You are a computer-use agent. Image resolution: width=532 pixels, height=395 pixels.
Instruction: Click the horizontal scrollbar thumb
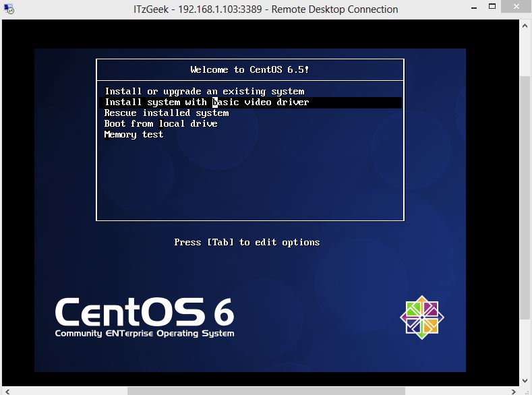pyautogui.click(x=266, y=391)
